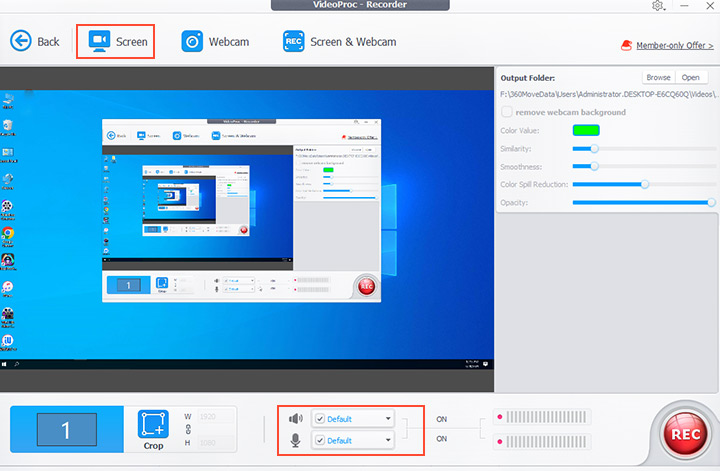Adjust the Opacity slider handle
This screenshot has width=720, height=471.
[711, 202]
